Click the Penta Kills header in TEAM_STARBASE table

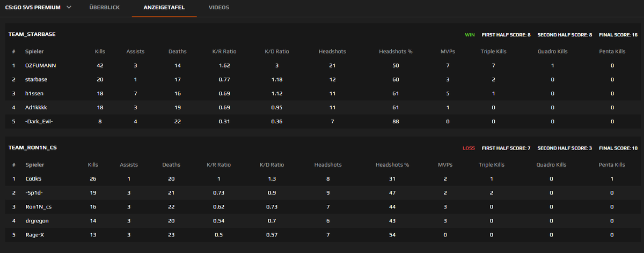(612, 51)
